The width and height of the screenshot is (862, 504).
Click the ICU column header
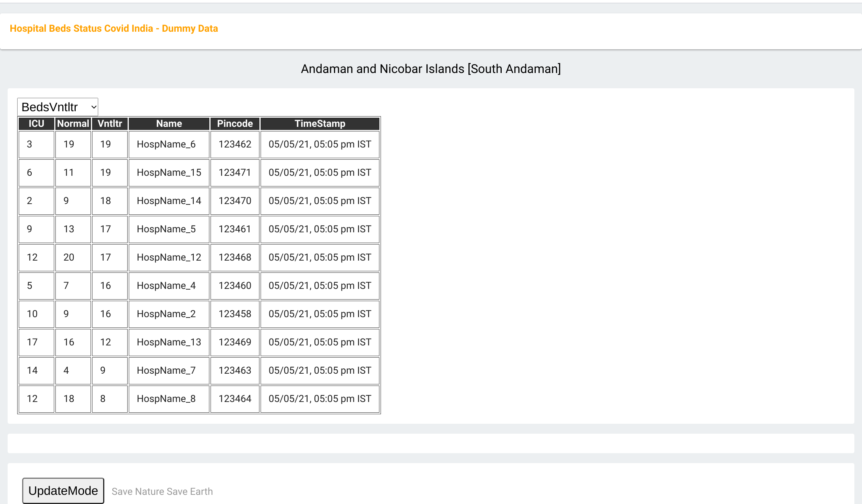pos(36,123)
